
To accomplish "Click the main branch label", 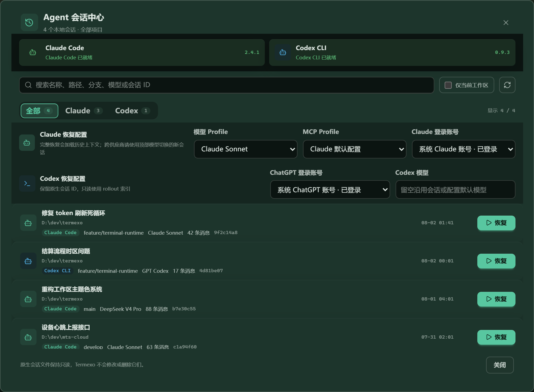I will coord(89,309).
